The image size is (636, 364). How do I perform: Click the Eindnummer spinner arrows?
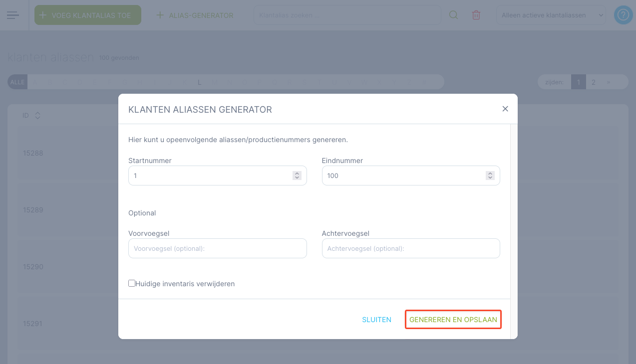coord(490,176)
